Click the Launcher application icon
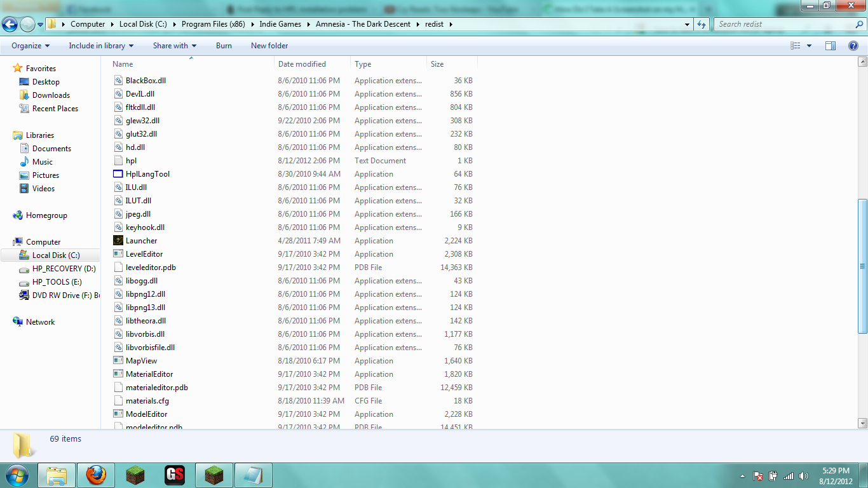868x488 pixels. [118, 241]
